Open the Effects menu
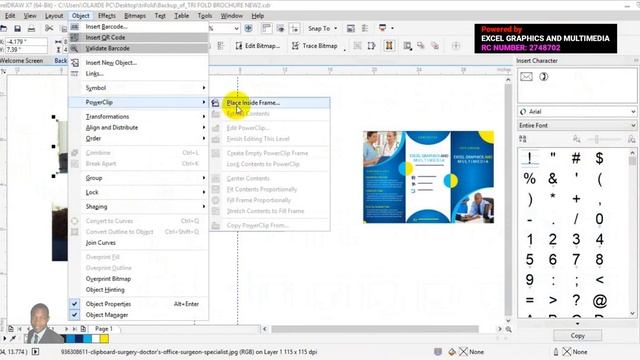Image resolution: width=640 pixels, height=360 pixels. pos(107,16)
